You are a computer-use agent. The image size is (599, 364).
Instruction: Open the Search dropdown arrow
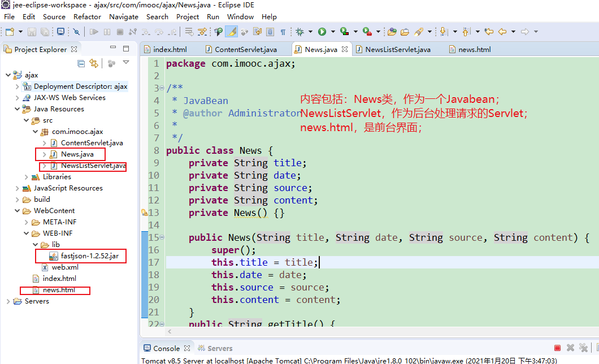click(x=430, y=32)
